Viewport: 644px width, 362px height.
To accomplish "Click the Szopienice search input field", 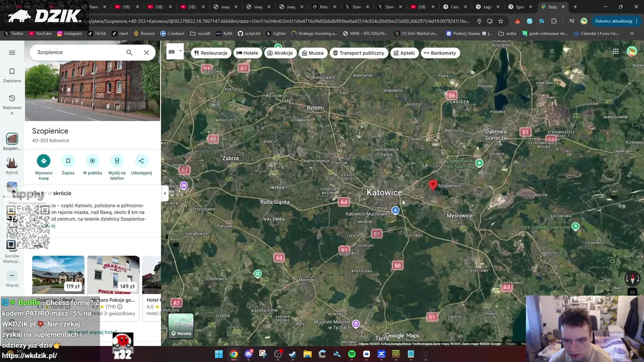I will click(x=78, y=52).
